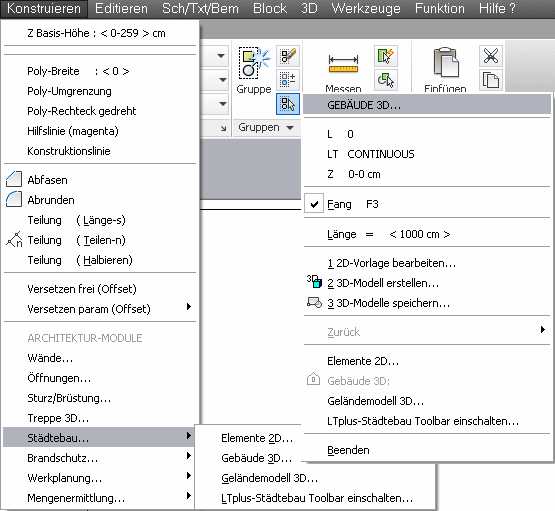Viewport: 555px width, 511px height.
Task: Click the Gruppe group icon
Action: (x=253, y=63)
